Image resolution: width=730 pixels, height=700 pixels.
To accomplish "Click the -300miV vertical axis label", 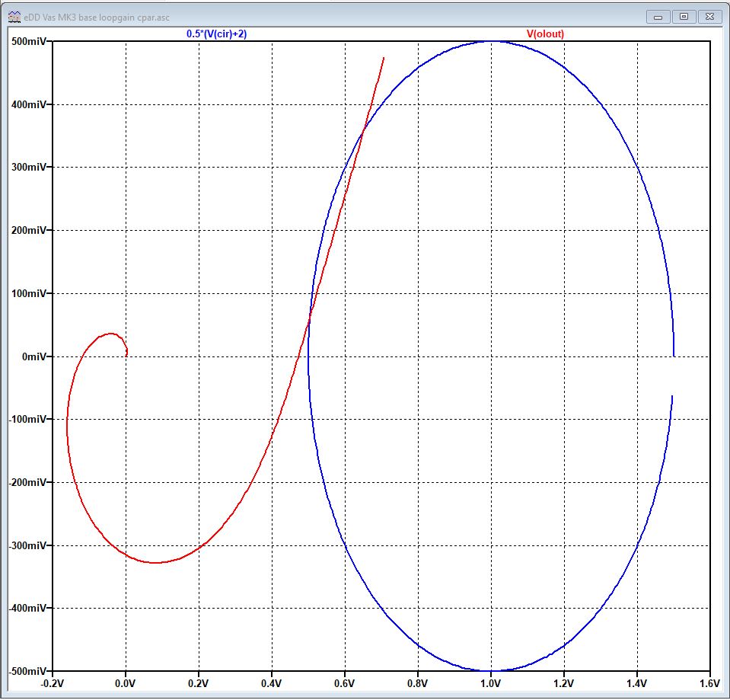I will pos(28,545).
